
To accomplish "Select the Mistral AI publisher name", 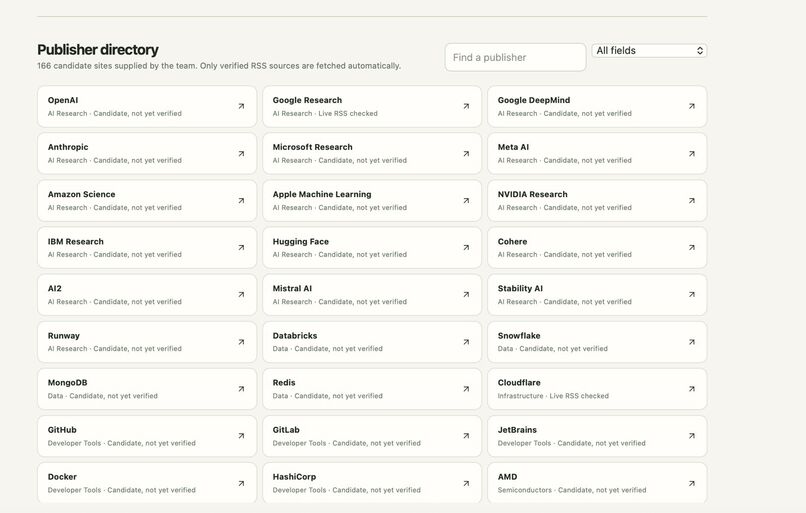I will 292,288.
